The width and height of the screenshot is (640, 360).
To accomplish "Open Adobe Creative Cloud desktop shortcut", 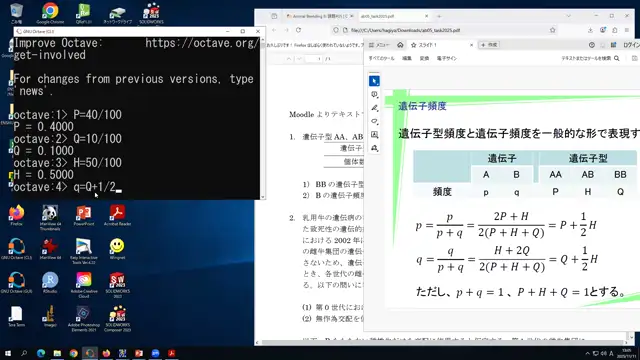I will coord(84,285).
